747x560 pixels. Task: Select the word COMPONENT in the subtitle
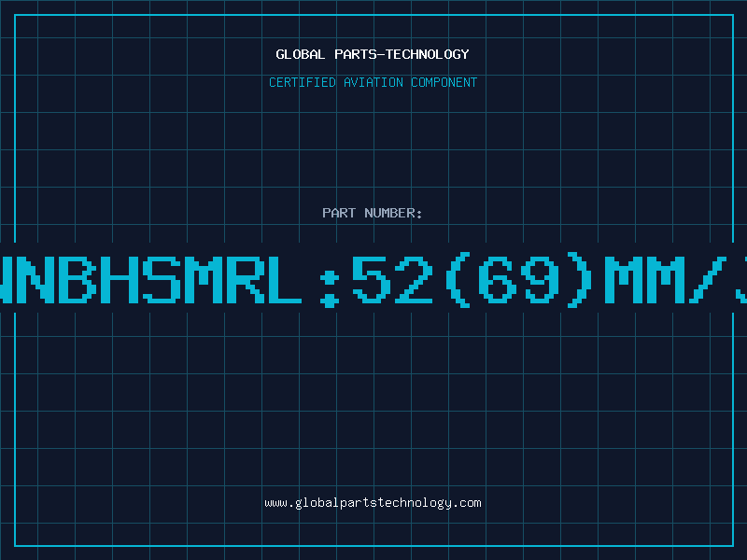(444, 82)
